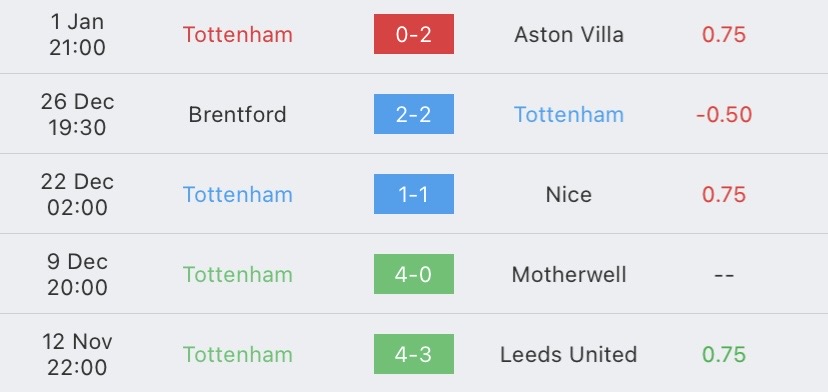Open the blue 1-1 score box
The height and width of the screenshot is (392, 828).
pyautogui.click(x=413, y=194)
